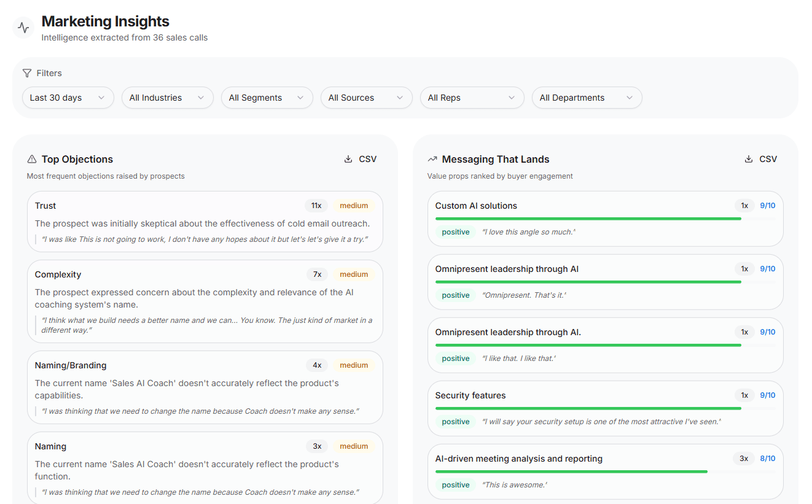Open the Last 30 days date filter
This screenshot has width=812, height=504.
(68, 97)
